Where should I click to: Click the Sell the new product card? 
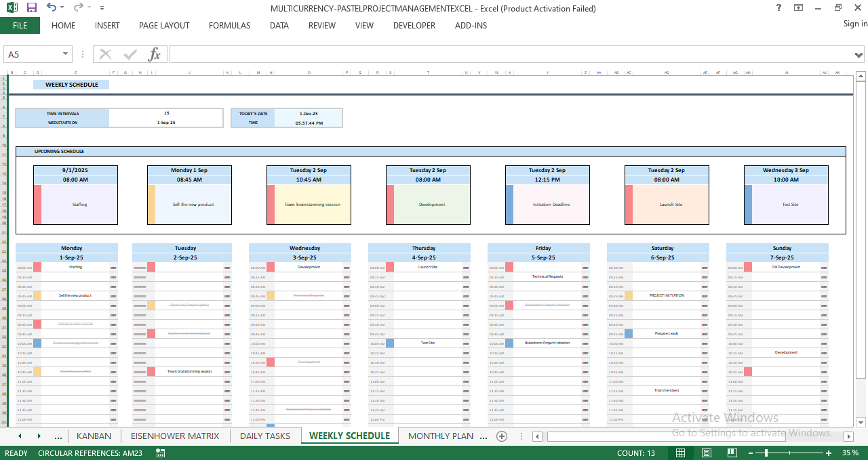189,204
